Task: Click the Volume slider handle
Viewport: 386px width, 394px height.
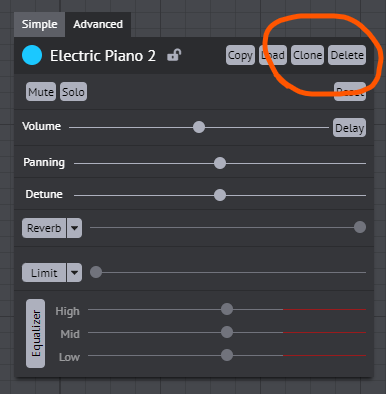Action: [199, 127]
